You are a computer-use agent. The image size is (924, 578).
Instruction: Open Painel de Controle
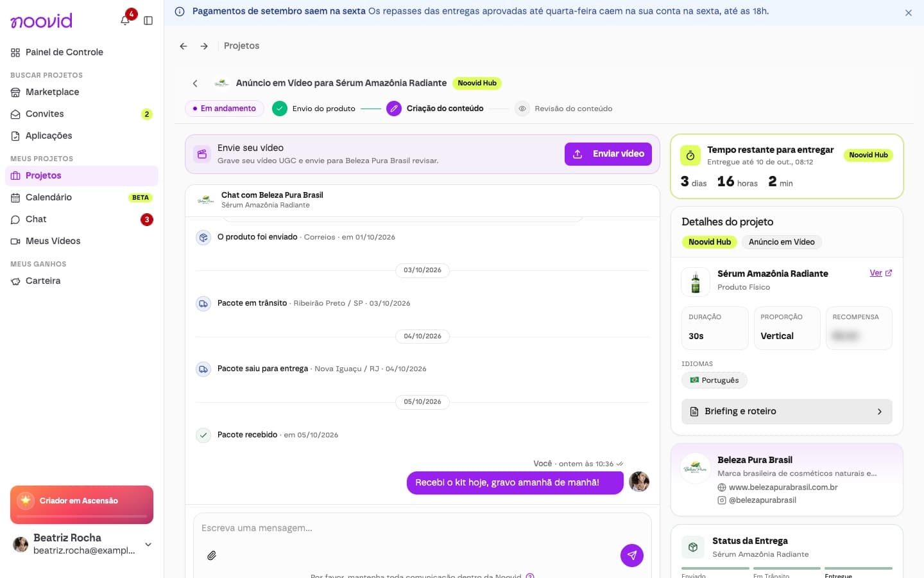(81, 52)
